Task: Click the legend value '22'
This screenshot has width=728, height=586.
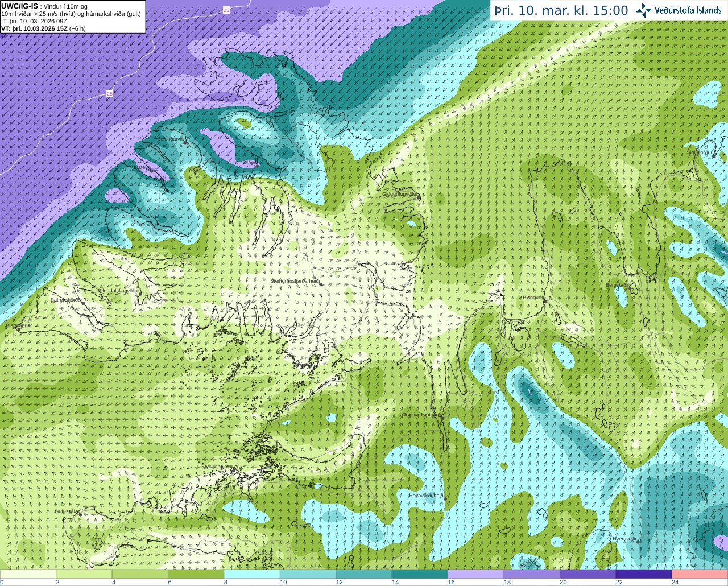Action: (619, 582)
